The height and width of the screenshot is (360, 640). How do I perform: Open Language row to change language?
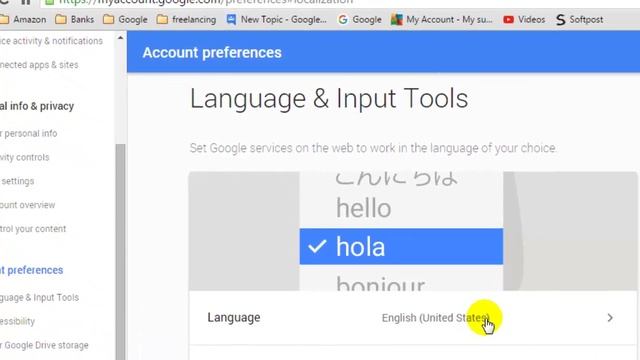413,318
